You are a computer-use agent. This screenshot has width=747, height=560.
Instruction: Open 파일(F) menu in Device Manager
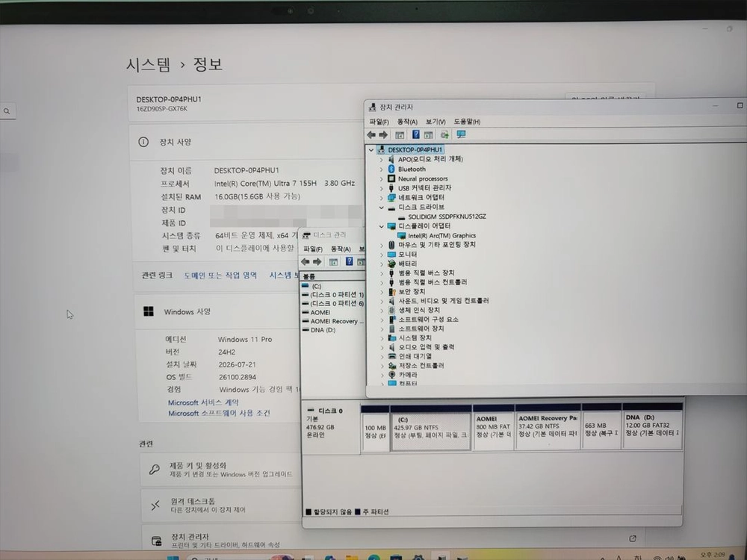coord(379,122)
